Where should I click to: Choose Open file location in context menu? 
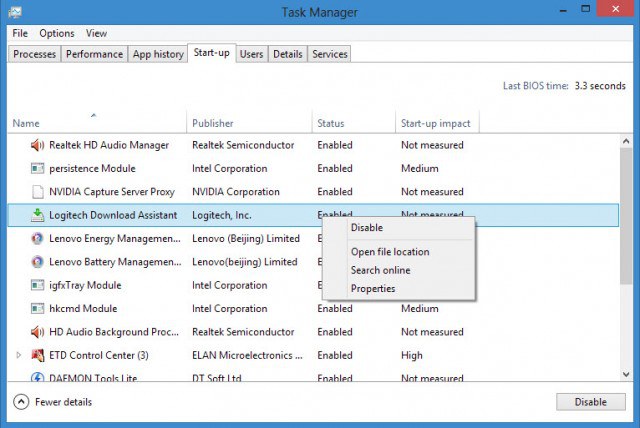[390, 252]
